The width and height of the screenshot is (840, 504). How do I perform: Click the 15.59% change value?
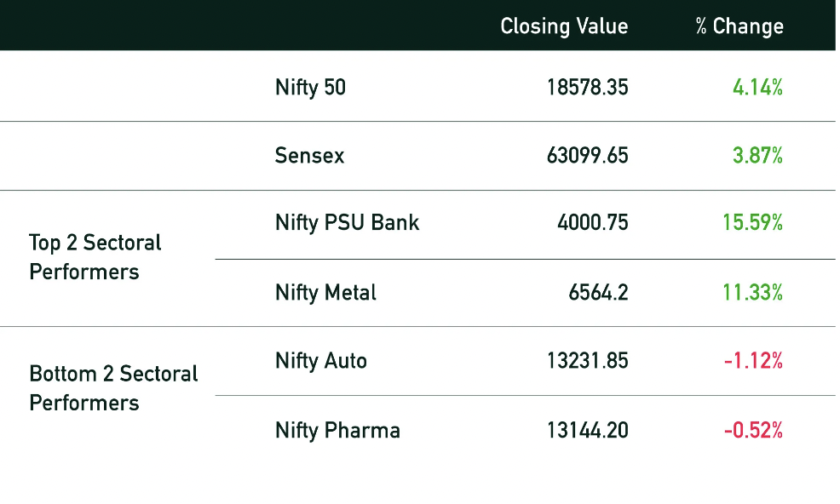pyautogui.click(x=753, y=223)
